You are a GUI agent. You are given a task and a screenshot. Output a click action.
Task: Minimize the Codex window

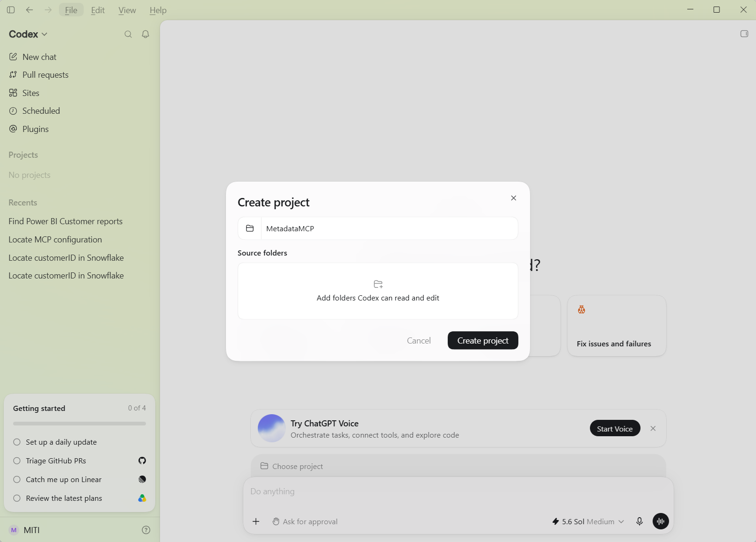(690, 10)
